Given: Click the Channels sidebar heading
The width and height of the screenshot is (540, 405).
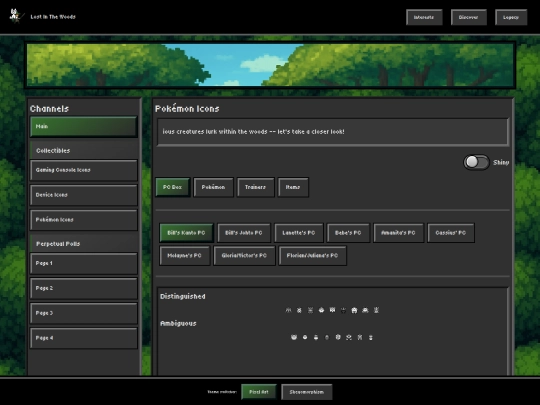Looking at the screenshot, I should point(49,109).
